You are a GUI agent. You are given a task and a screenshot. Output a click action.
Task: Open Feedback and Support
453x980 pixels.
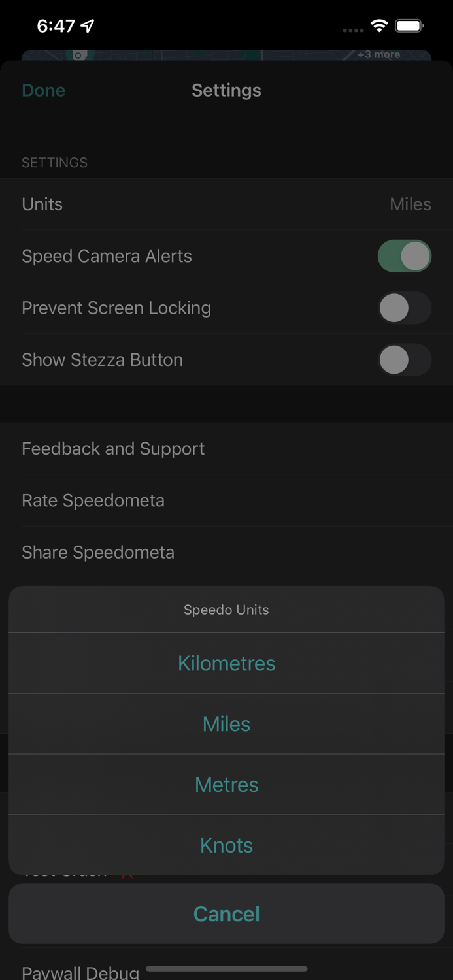(113, 448)
